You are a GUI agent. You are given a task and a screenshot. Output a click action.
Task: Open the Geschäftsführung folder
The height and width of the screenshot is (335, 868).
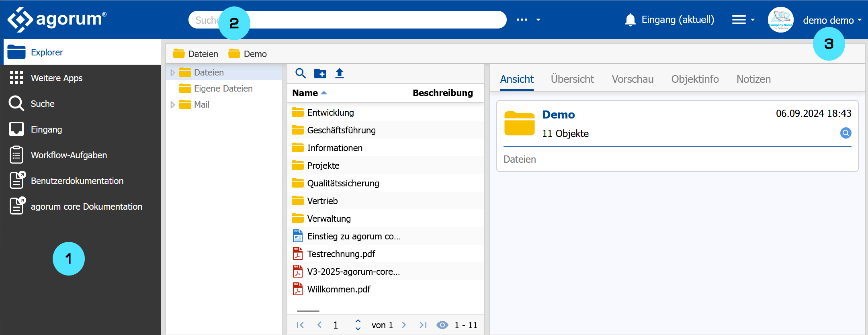point(386,130)
